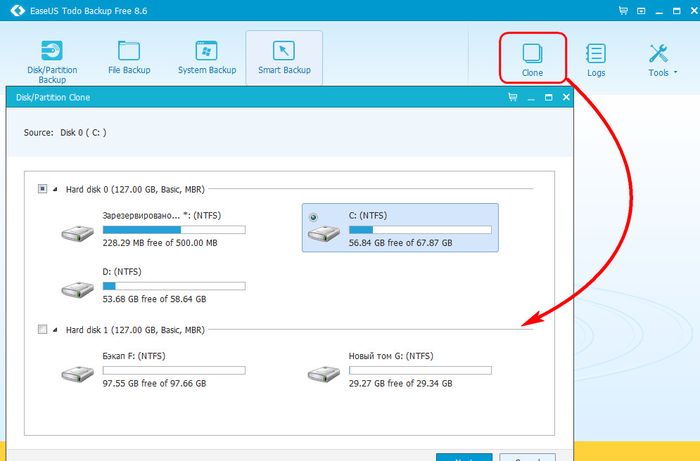Viewport: 700px width, 461px height.
Task: Click the Бэкап F: (NTFS) drive icon
Action: coord(76,375)
